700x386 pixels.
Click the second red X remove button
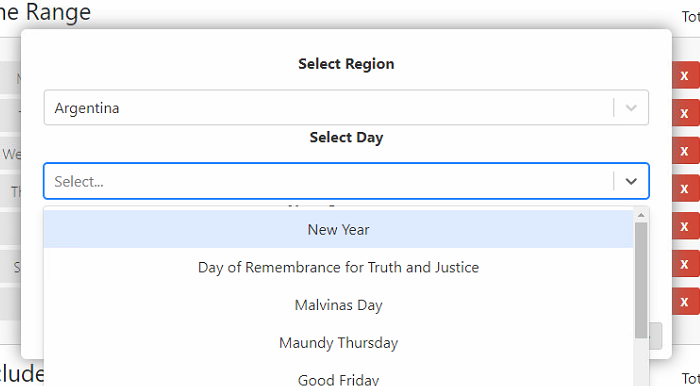(x=685, y=113)
